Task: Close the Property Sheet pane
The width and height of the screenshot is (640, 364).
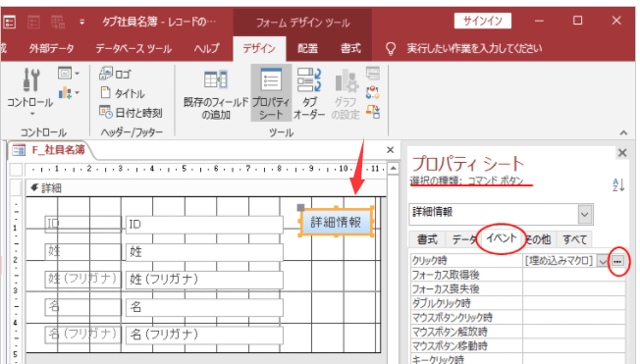Action: (x=622, y=153)
